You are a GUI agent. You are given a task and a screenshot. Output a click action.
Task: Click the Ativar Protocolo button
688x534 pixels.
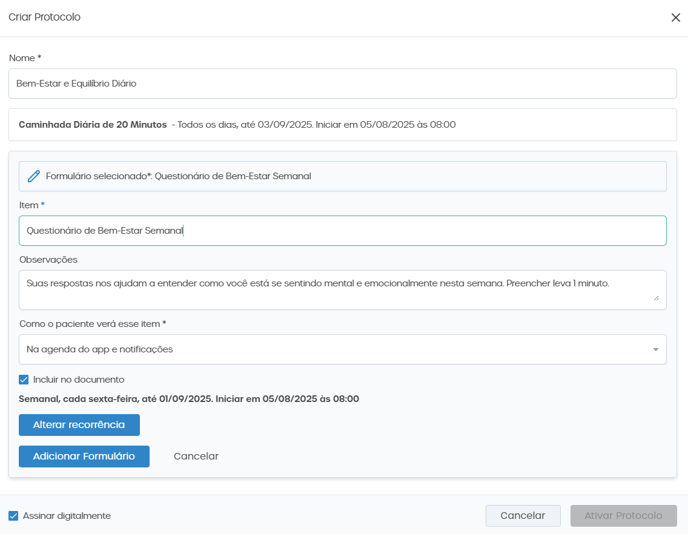tap(623, 516)
